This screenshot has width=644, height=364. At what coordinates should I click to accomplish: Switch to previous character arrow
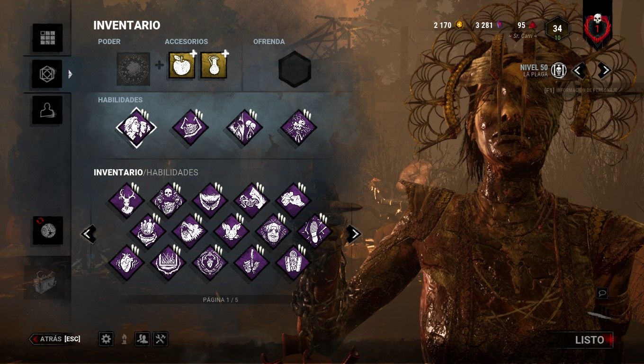click(578, 71)
